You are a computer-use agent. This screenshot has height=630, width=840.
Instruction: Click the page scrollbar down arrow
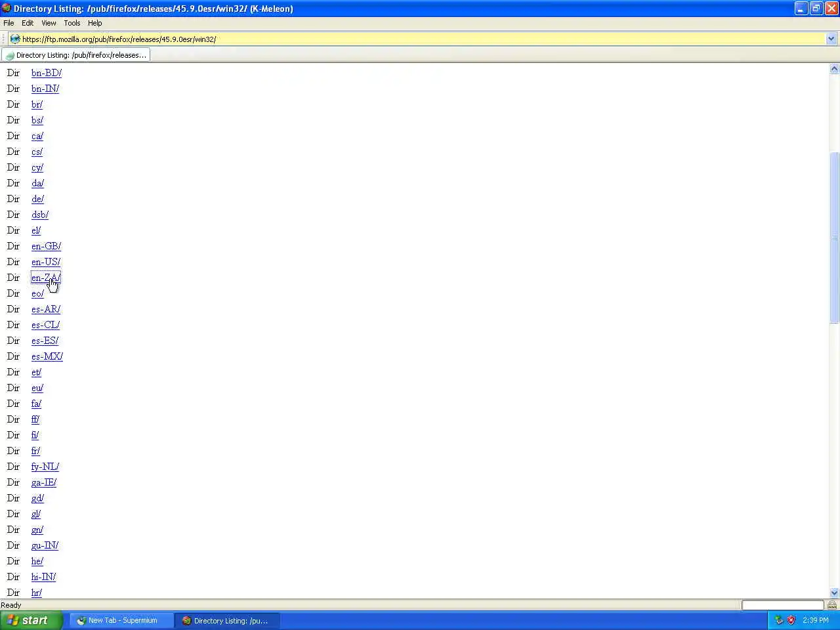click(834, 593)
